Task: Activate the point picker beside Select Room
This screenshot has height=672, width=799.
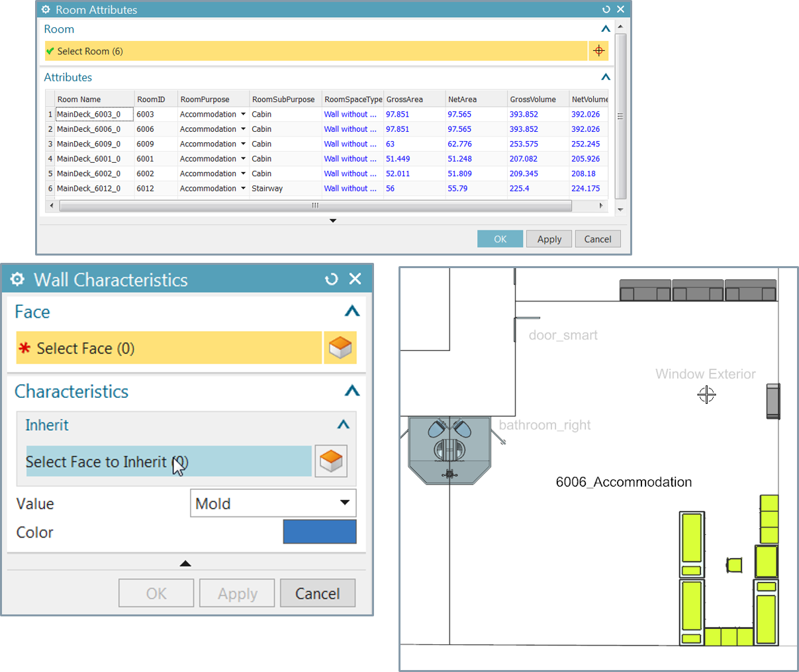Action: [x=599, y=50]
